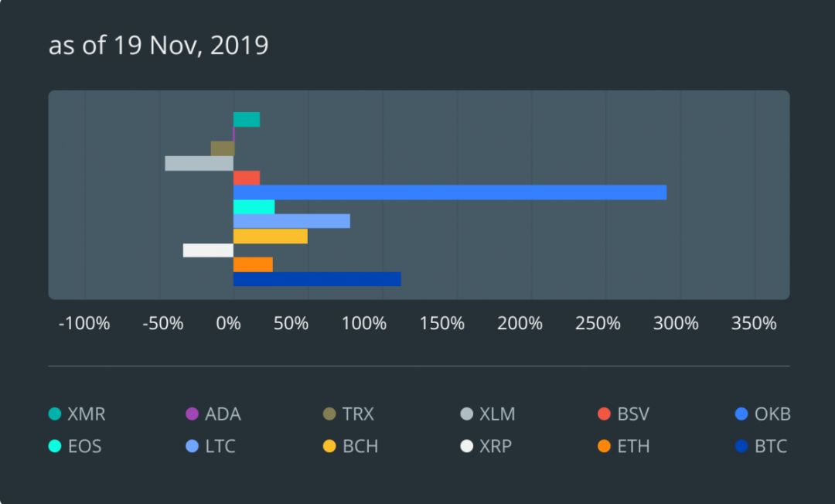Viewport: 835px width, 504px height.
Task: Click the grey XLM negative bar
Action: tap(199, 163)
